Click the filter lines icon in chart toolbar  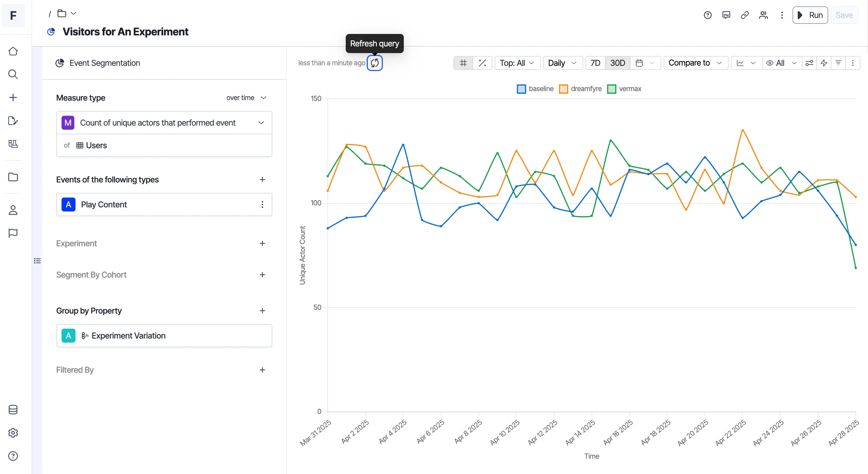pyautogui.click(x=838, y=63)
